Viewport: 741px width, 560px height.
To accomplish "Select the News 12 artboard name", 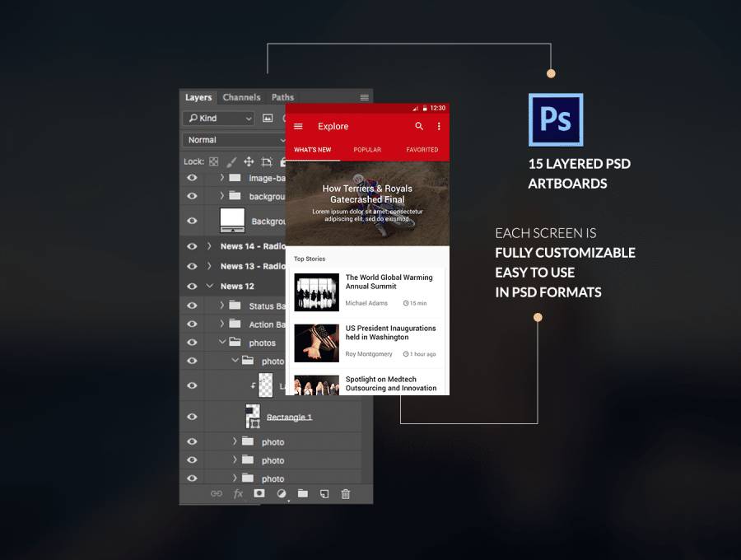I will (237, 286).
